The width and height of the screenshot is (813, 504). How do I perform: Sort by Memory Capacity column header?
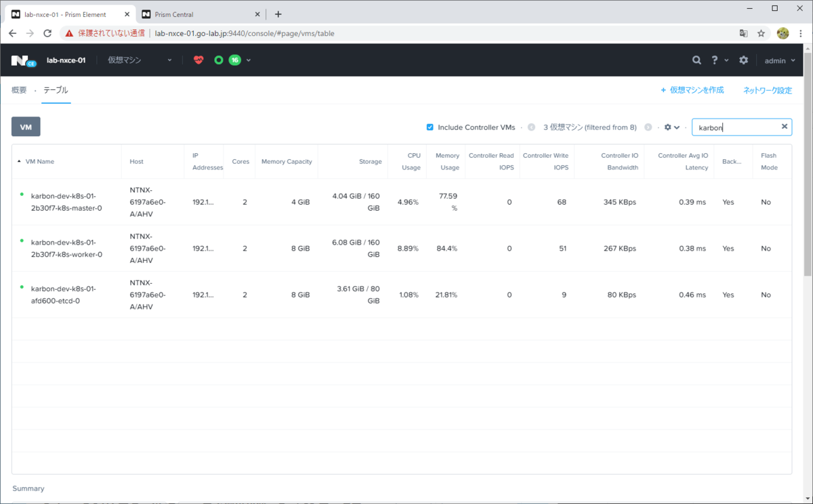[287, 161]
